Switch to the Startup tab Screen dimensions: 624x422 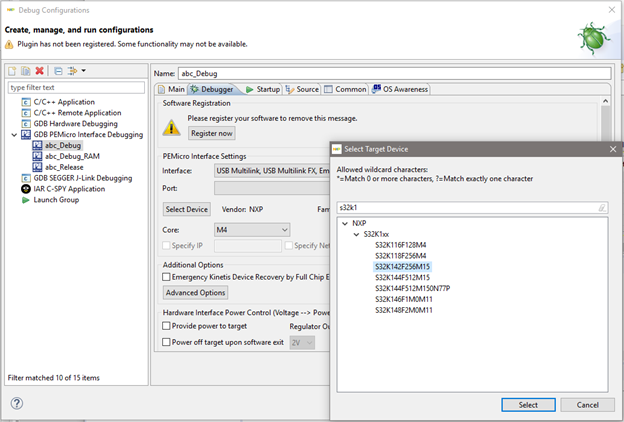pos(263,89)
